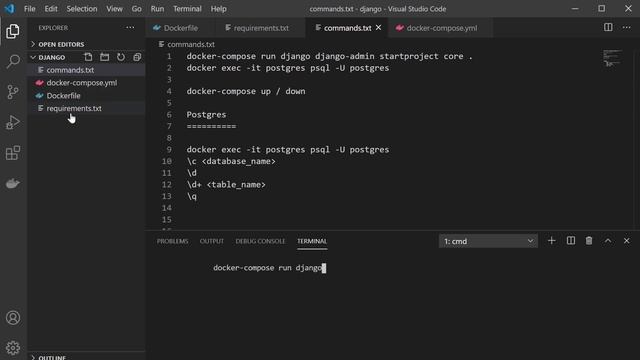Create a new file in DJANGO folder
Screen dimensions: 640x360
88,57
